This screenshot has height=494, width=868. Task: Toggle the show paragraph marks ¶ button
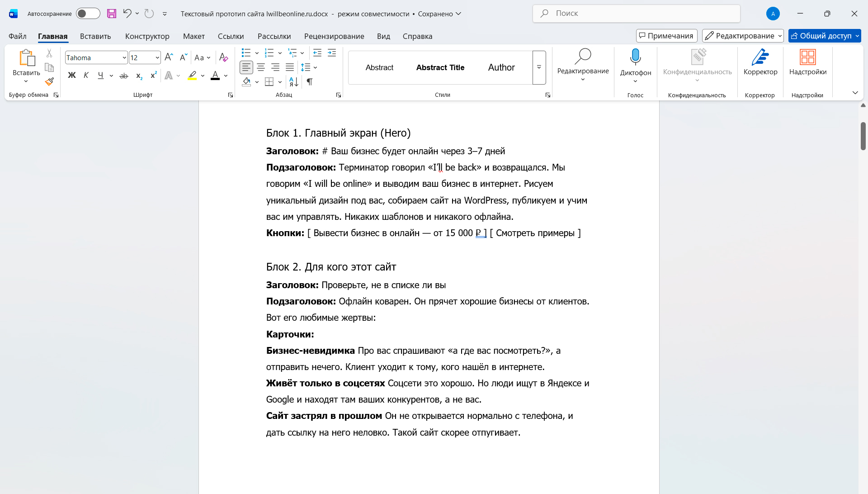pyautogui.click(x=310, y=82)
